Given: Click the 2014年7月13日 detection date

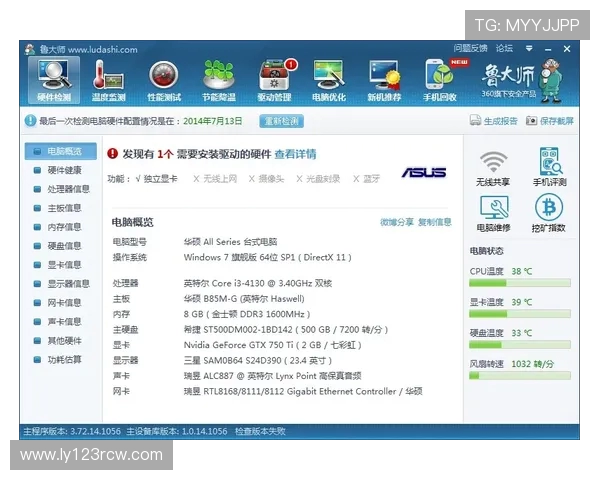Looking at the screenshot, I should (x=212, y=121).
